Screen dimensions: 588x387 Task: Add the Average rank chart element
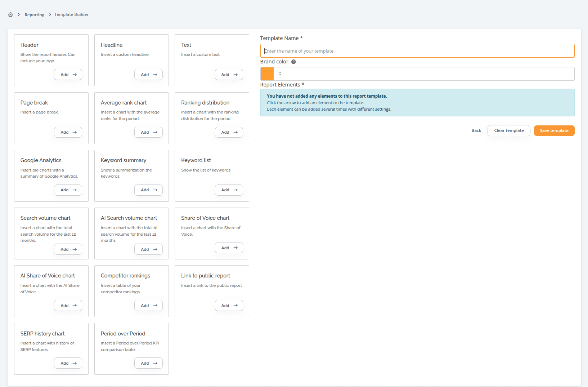(148, 132)
